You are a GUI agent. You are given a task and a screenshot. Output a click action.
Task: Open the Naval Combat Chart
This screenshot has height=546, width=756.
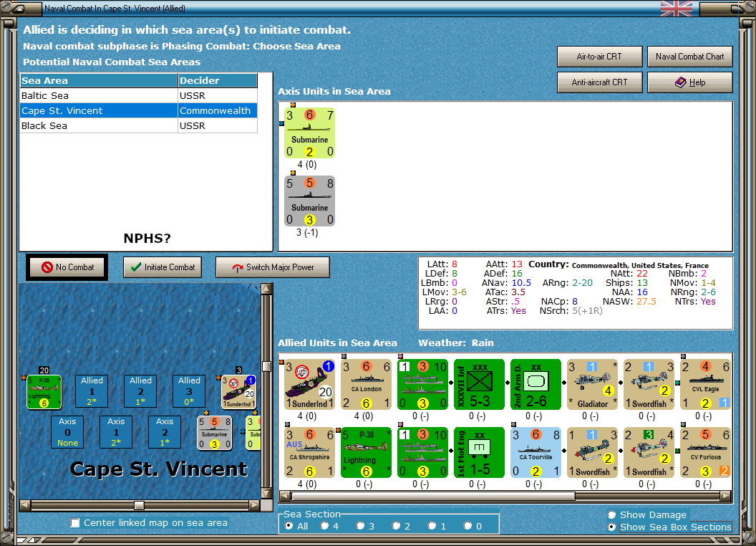(x=690, y=57)
